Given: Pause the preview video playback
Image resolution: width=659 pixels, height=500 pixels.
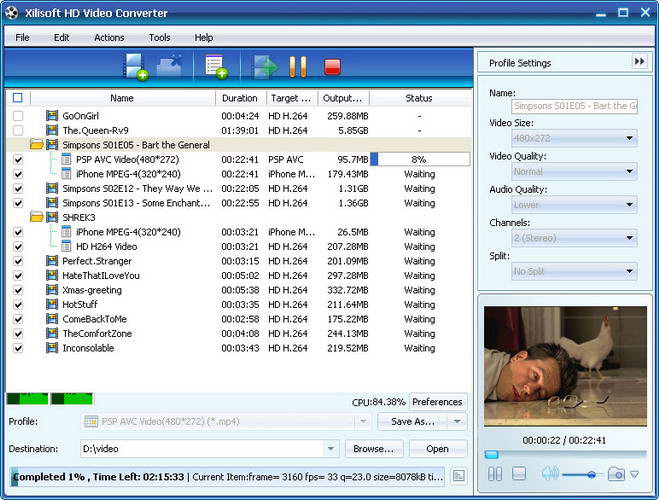Looking at the screenshot, I should click(x=495, y=474).
